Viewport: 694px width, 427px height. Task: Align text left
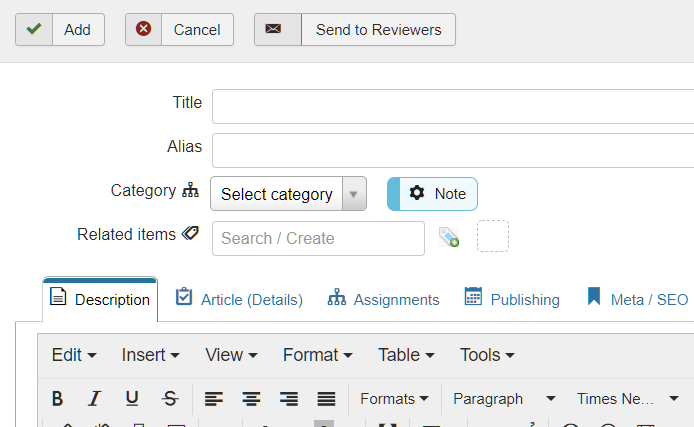(x=213, y=399)
